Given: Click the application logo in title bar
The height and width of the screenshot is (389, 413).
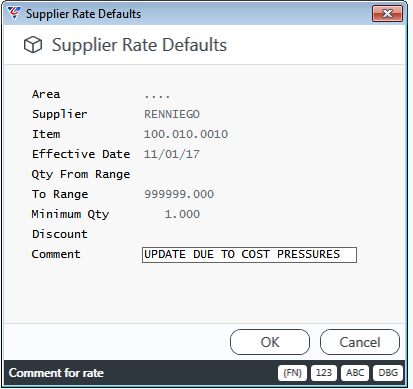Looking at the screenshot, I should (14, 13).
